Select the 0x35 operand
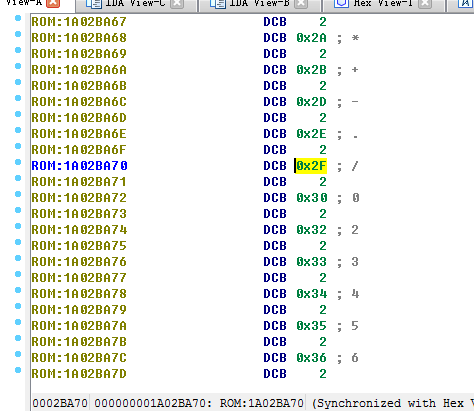474x411 pixels. click(311, 326)
